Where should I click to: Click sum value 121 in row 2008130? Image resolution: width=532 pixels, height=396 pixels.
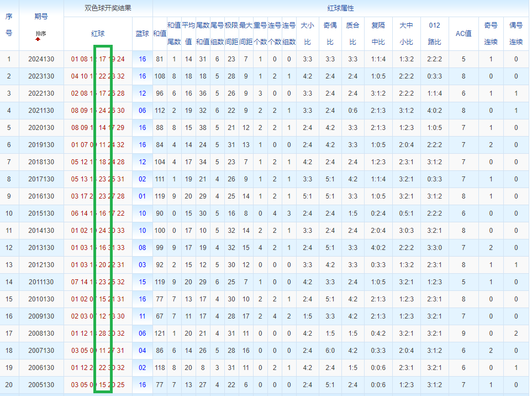[x=160, y=334]
